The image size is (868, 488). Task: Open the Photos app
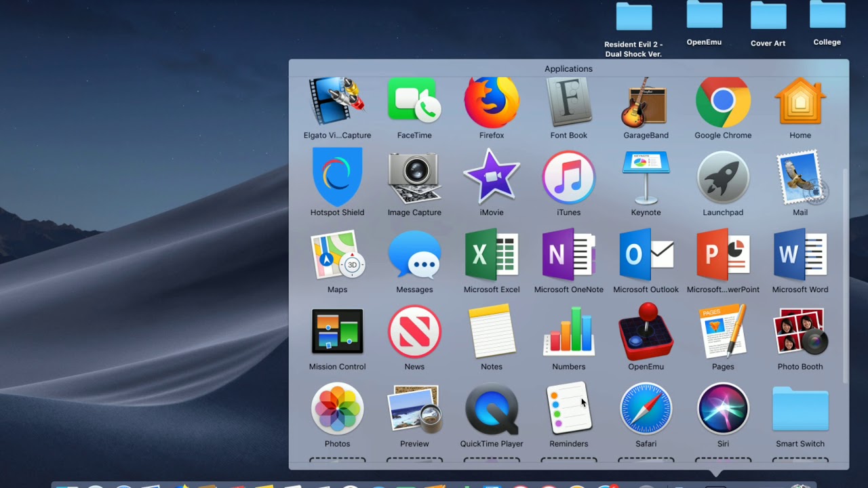coord(337,409)
